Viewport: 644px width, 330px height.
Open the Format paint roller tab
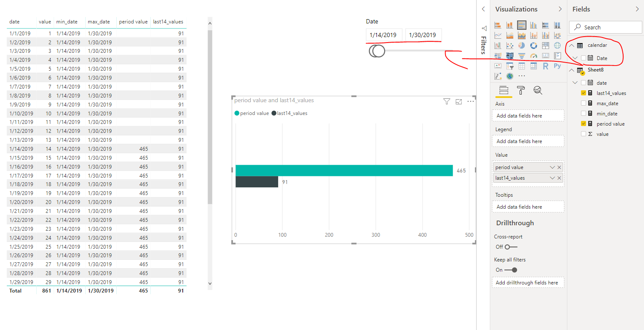pyautogui.click(x=520, y=90)
